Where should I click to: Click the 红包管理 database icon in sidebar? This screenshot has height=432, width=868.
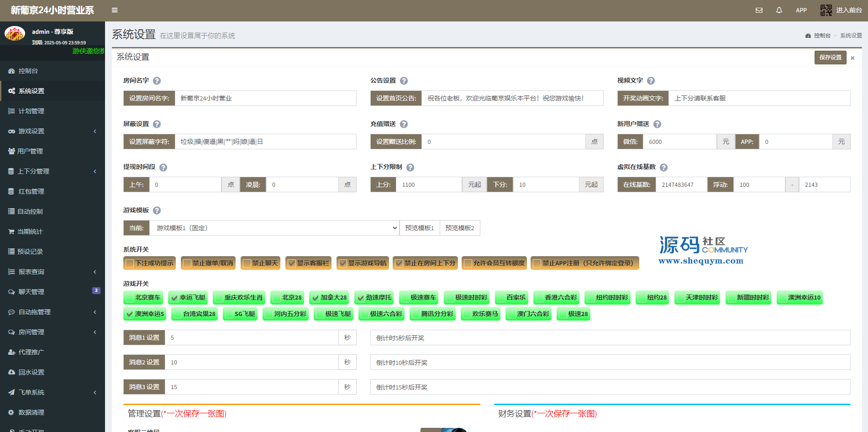point(11,191)
